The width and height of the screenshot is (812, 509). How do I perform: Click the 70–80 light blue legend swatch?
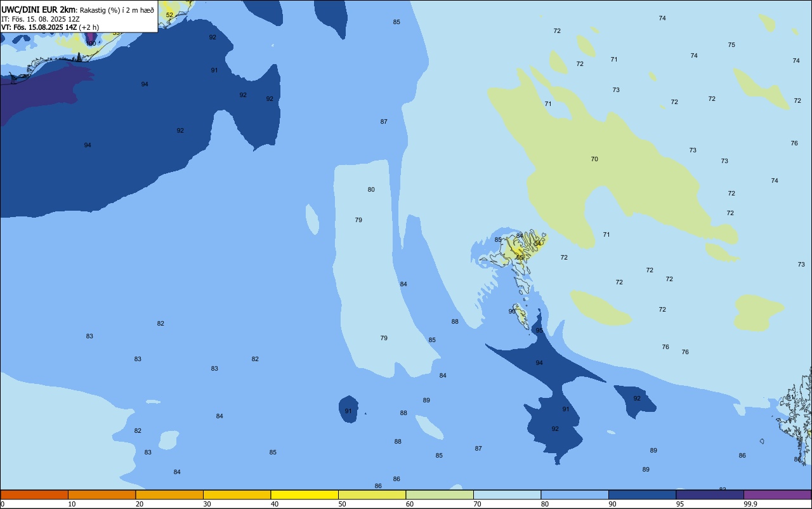pos(507,494)
